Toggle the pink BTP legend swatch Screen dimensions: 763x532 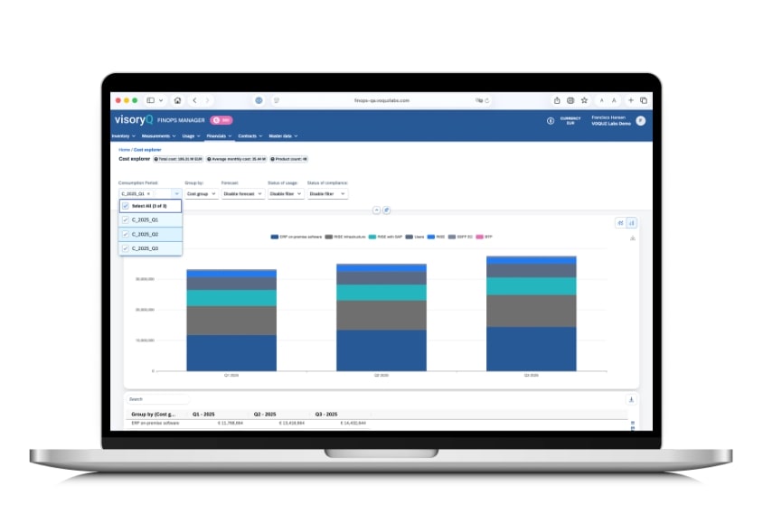(x=479, y=237)
